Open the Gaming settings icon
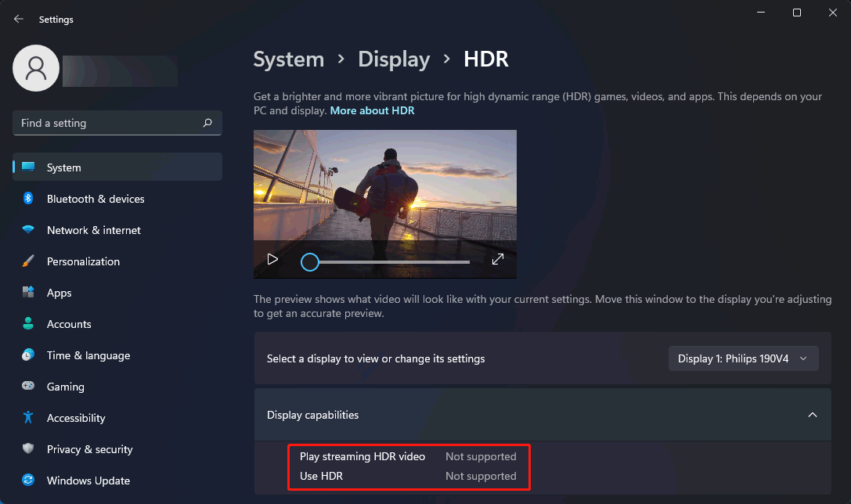851x504 pixels. [x=28, y=387]
